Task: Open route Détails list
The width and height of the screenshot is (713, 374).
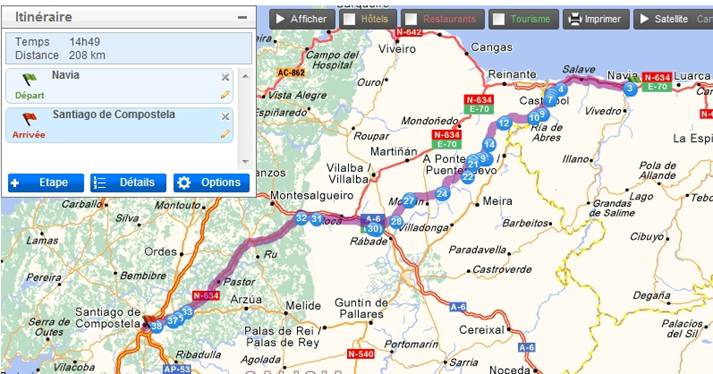Action: pyautogui.click(x=128, y=183)
